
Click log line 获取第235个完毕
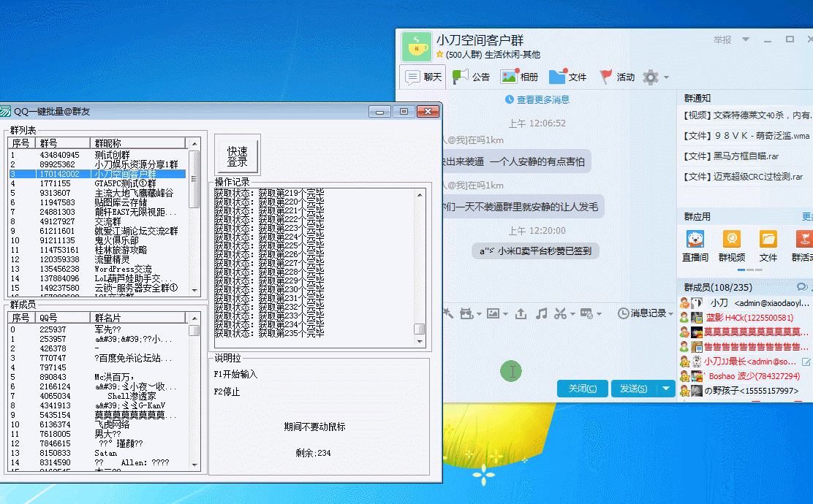point(270,333)
